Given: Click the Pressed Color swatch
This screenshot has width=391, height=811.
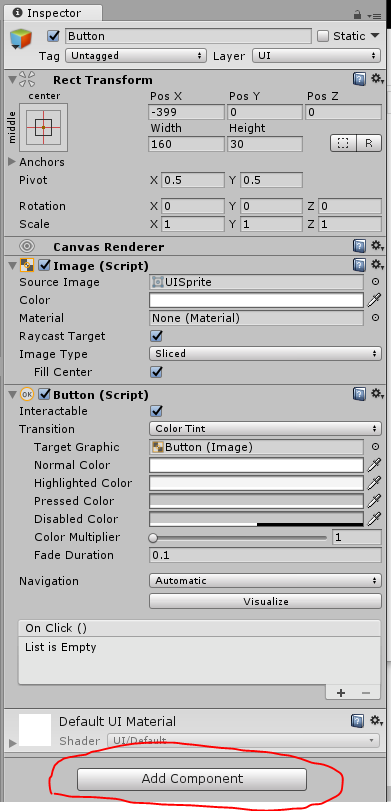Looking at the screenshot, I should 257,501.
